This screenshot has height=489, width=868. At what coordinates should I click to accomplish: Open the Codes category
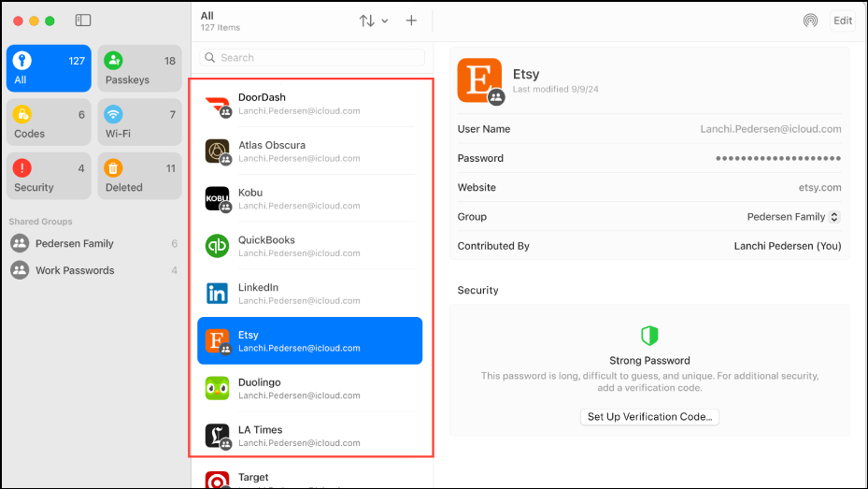(49, 122)
